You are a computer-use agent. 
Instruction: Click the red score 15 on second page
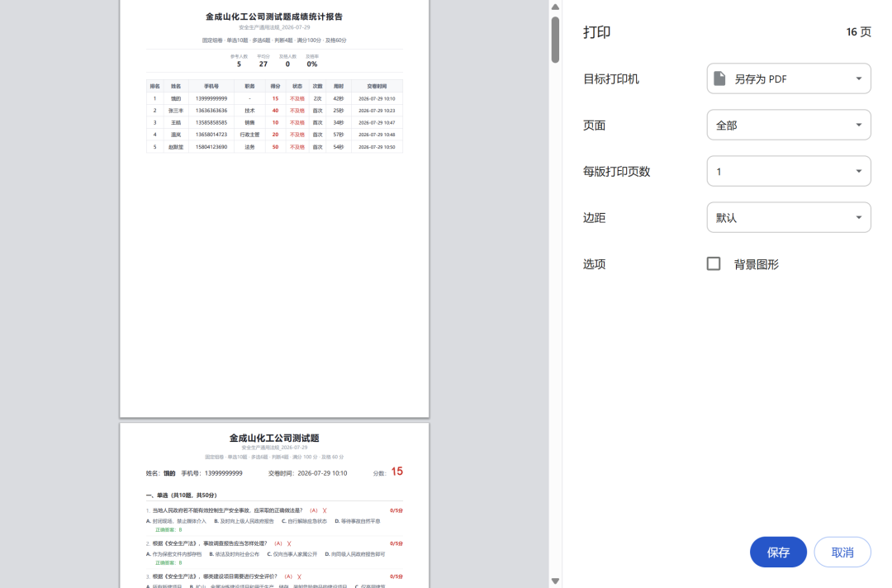tap(396, 472)
